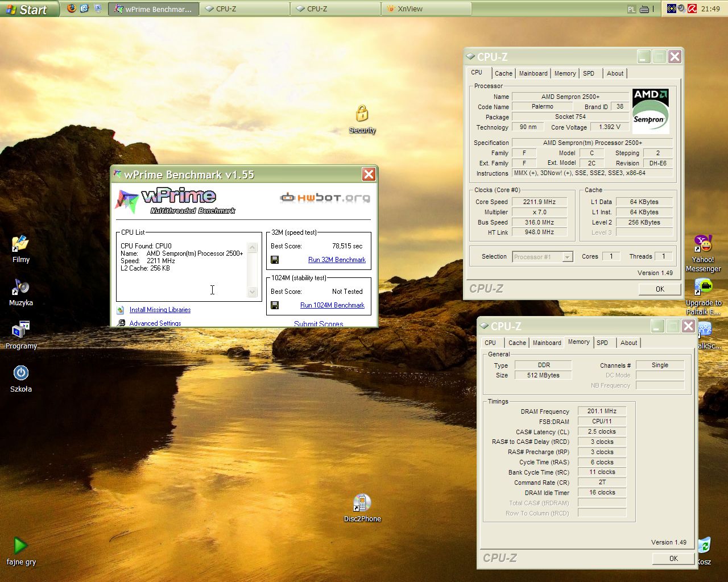728x582 pixels.
Task: Click the CPU List scroll up arrow
Action: (x=253, y=248)
